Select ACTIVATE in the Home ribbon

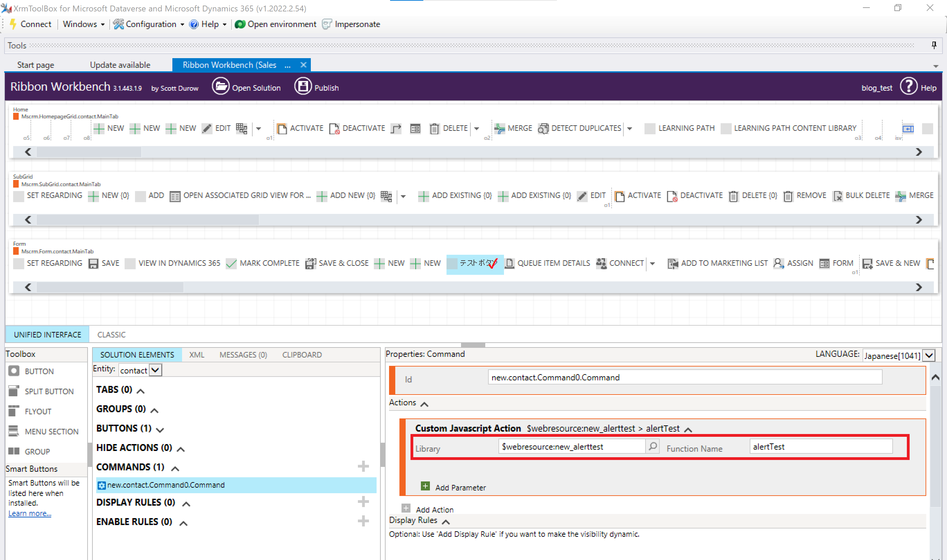point(300,128)
